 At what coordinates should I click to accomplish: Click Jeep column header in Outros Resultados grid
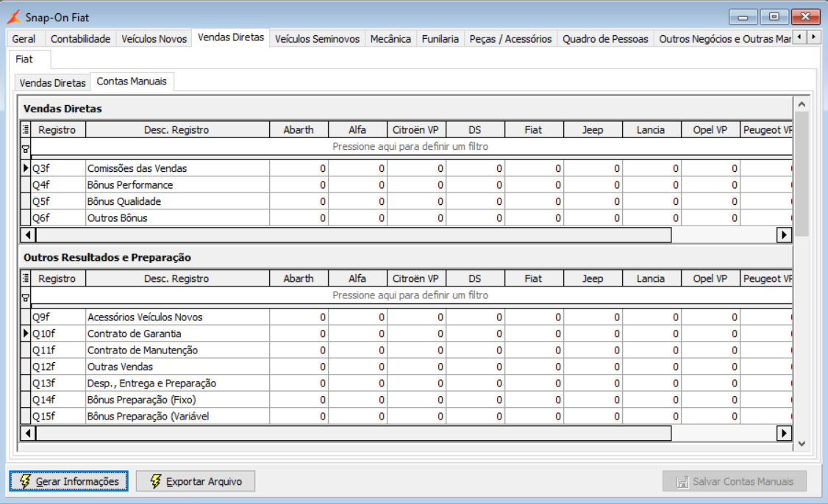tap(593, 278)
